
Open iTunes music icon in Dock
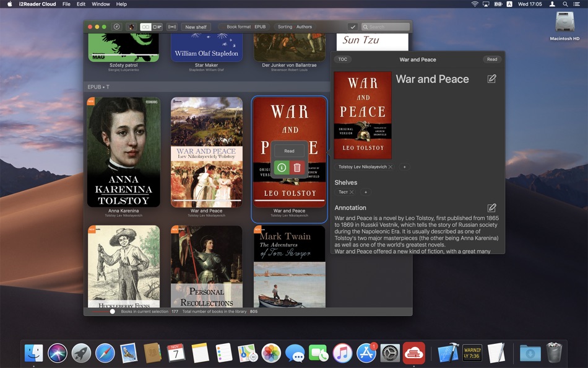point(342,353)
